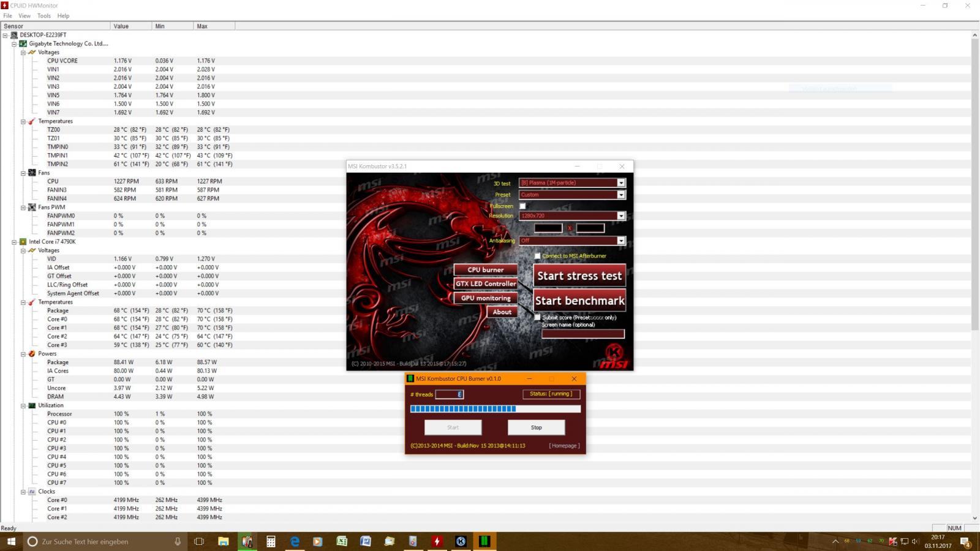Collapse the Powers group
The height and width of the screenshot is (551, 980).
point(23,354)
